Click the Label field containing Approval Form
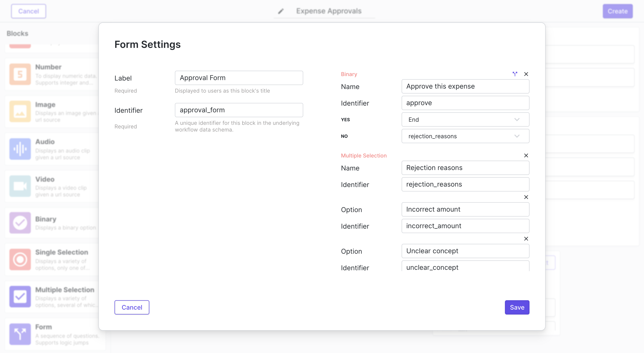 239,78
